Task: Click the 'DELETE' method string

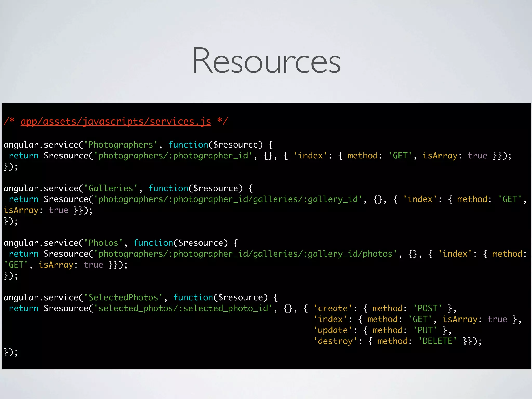Action: 437,341
